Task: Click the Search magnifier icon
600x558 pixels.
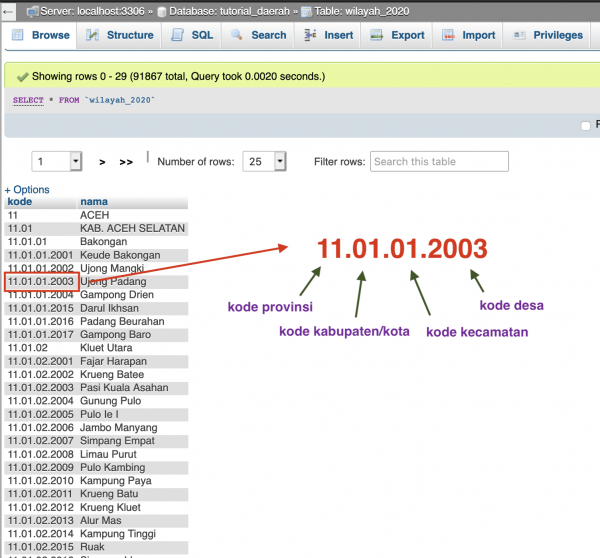Action: point(236,35)
